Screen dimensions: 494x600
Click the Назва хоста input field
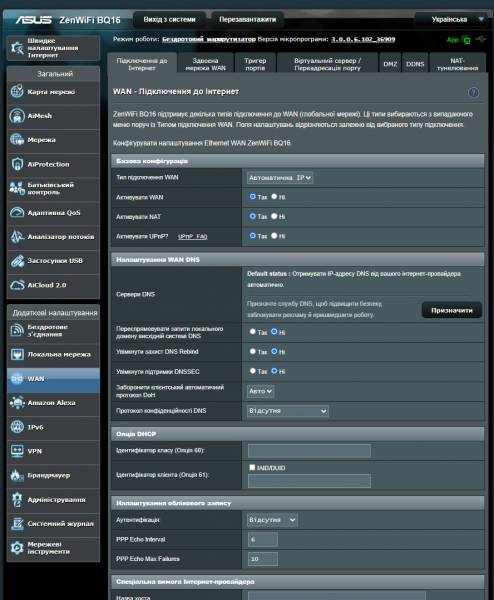coord(337,596)
